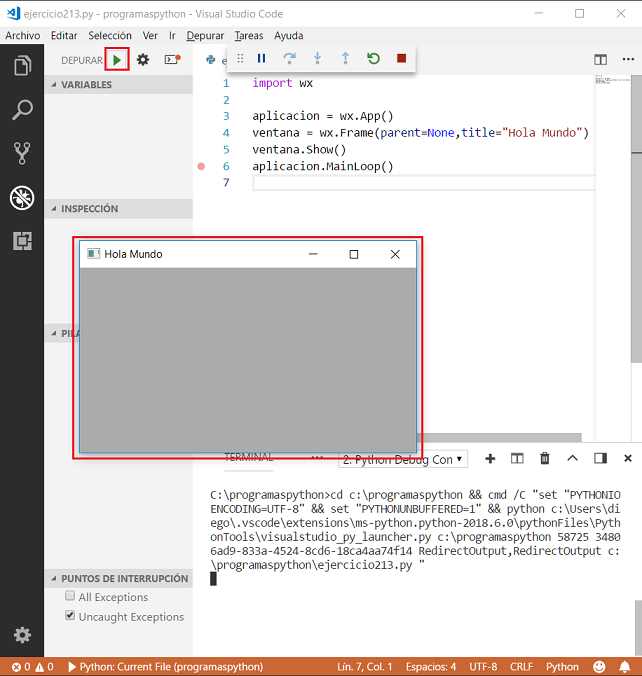
Task: Open the feedback smiley in status bar
Action: (599, 667)
